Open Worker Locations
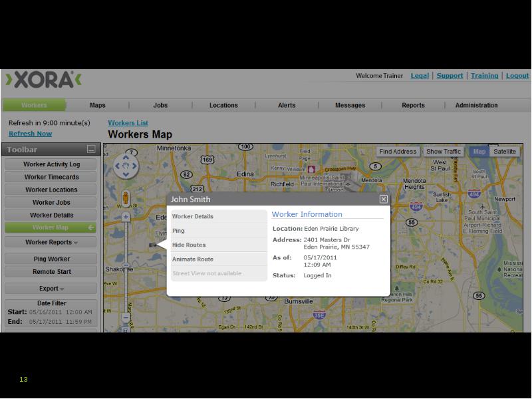This screenshot has height=399, width=532. (x=51, y=190)
